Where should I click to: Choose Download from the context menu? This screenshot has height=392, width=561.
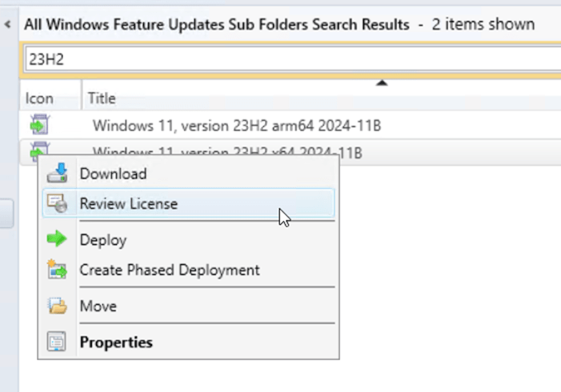point(113,174)
